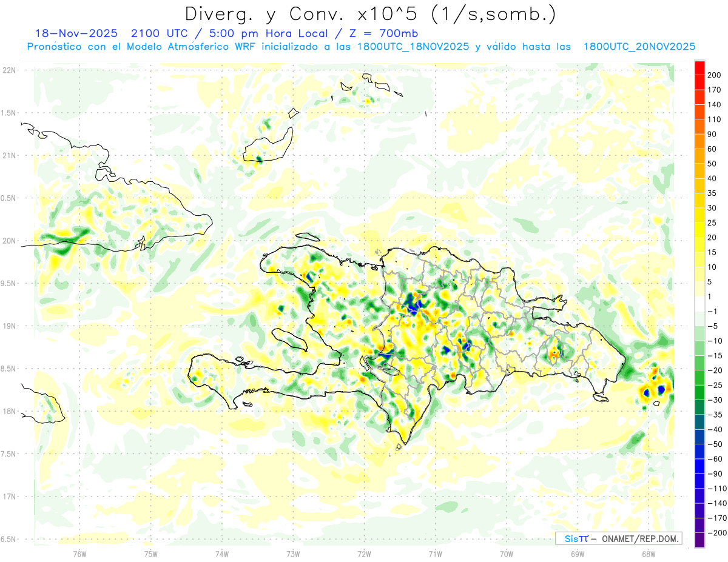The height and width of the screenshot is (562, 728).
Task: Click the '69W' longitude label
Action: coord(578,553)
